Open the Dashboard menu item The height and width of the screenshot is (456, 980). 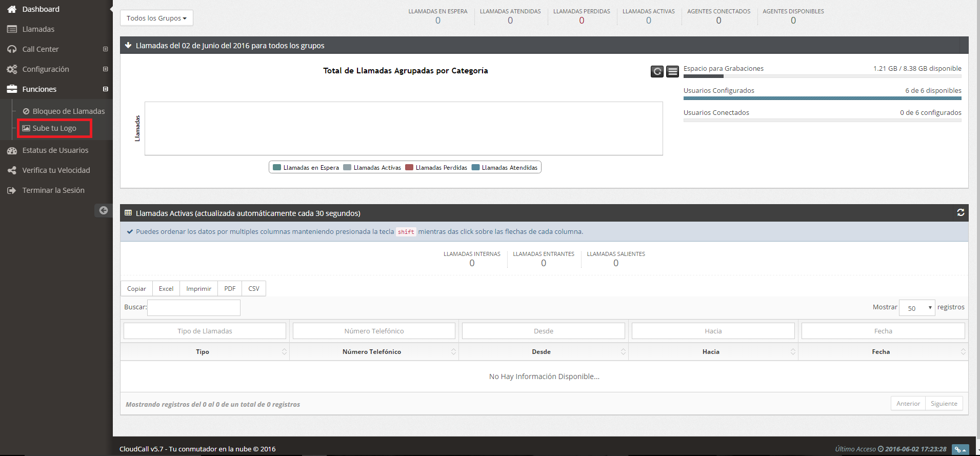41,9
